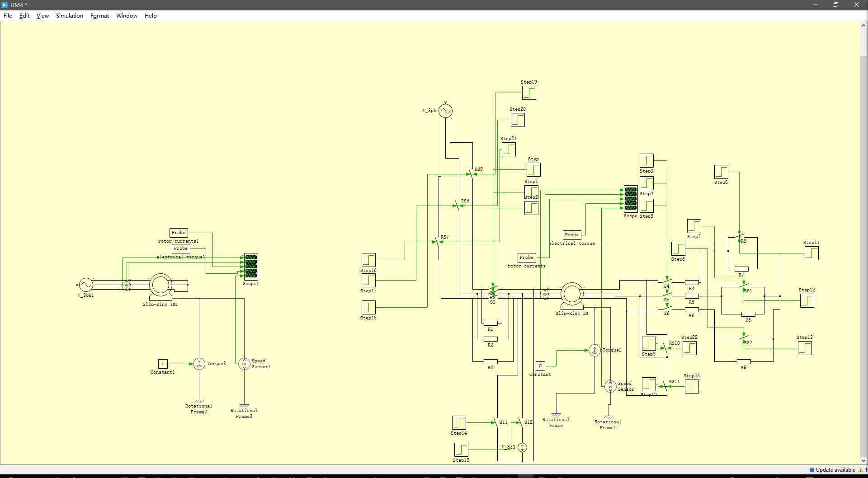Screen dimensions: 868x478
Task: Select the rotor currents1 Probe block
Action: pos(179,233)
